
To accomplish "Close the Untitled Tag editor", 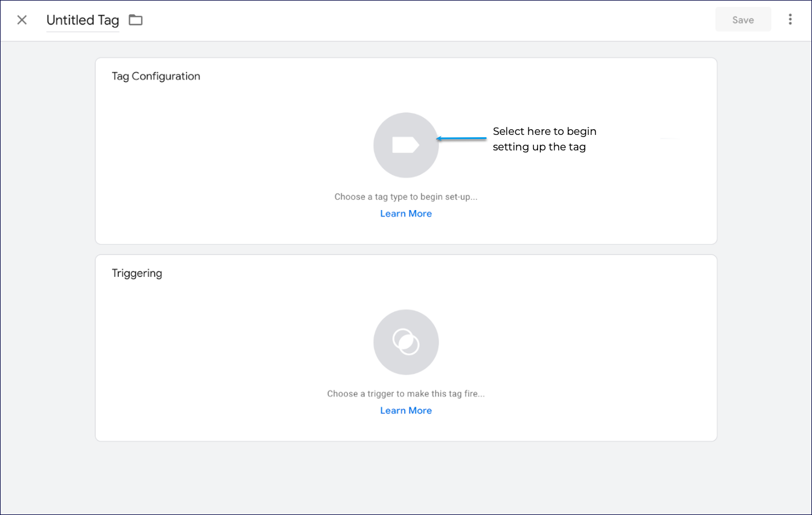I will pyautogui.click(x=22, y=20).
